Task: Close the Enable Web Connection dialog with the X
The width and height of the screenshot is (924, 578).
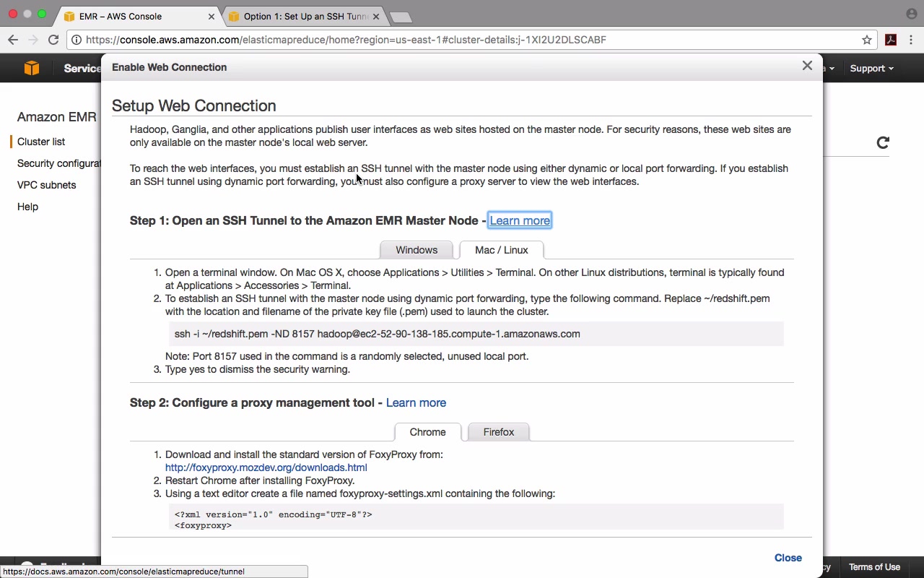Action: [807, 66]
